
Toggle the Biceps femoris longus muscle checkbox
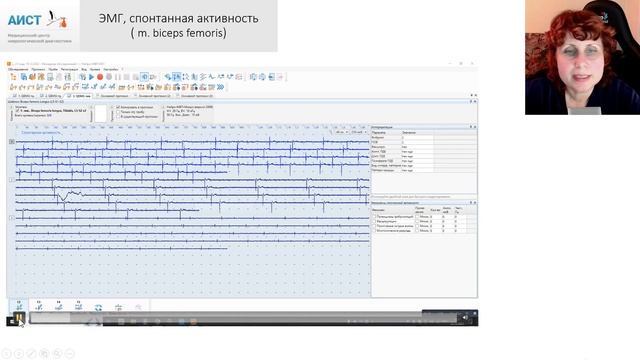click(18, 111)
